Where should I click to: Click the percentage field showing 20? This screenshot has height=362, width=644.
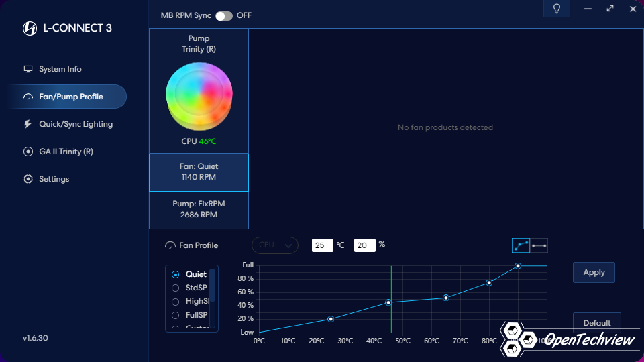point(364,245)
